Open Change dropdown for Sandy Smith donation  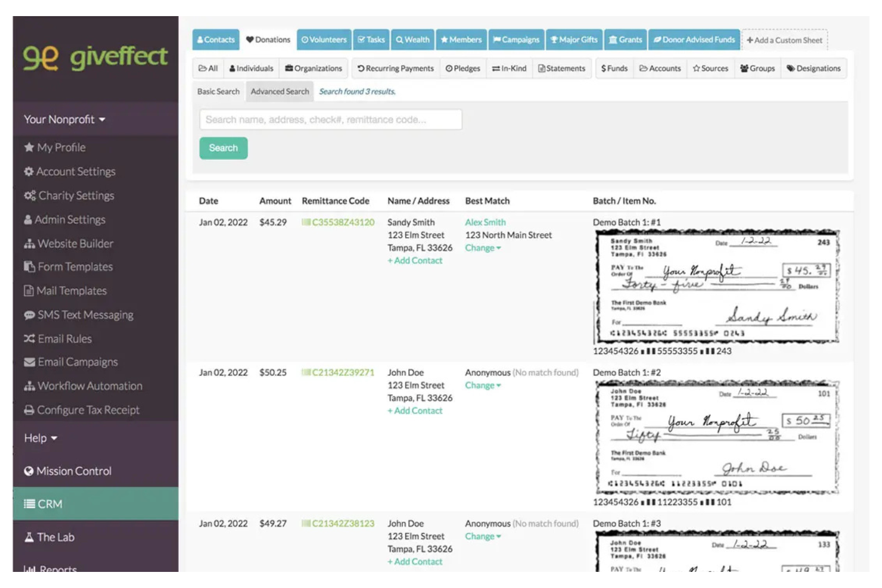[483, 248]
